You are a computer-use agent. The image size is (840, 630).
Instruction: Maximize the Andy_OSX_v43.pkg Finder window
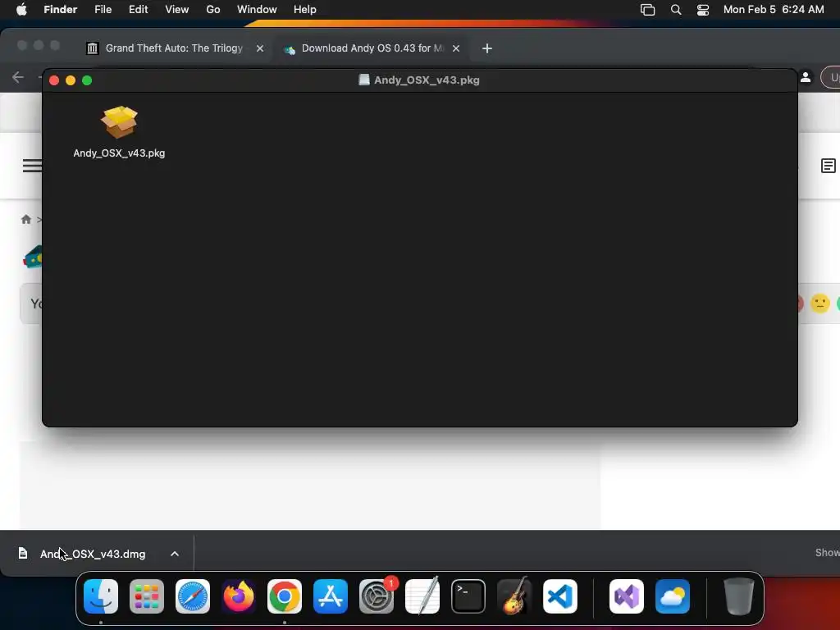point(87,80)
